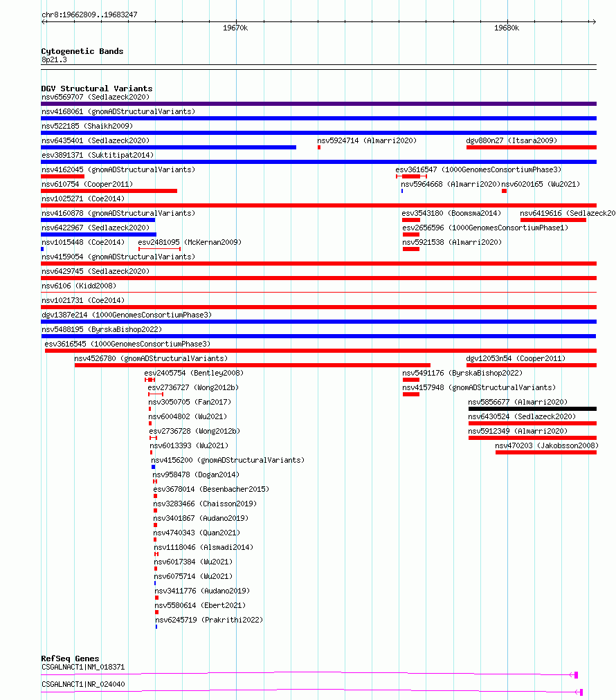Click nsv6004802 (Wu2021) label
Image resolution: width=616 pixels, height=700 pixels.
[188, 416]
